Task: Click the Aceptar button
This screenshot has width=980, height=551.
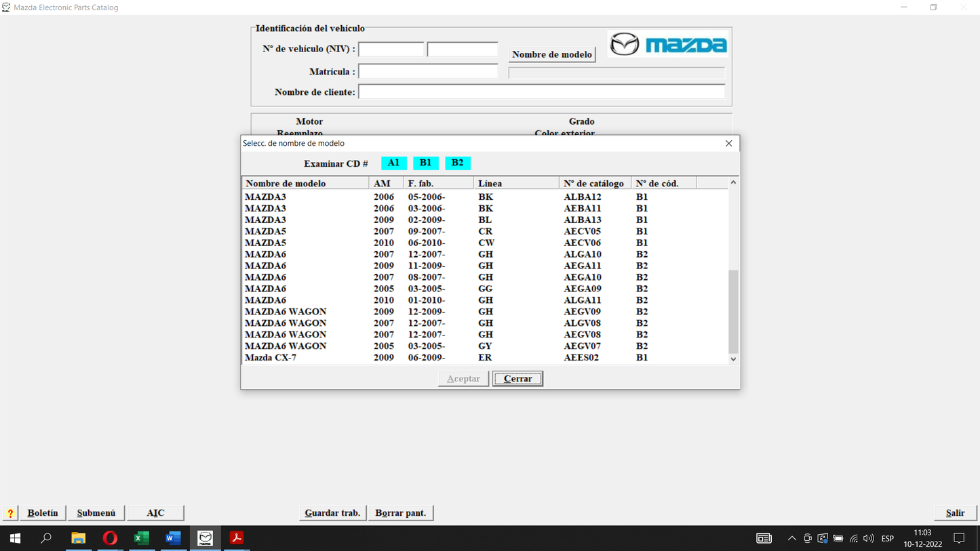Action: (463, 379)
